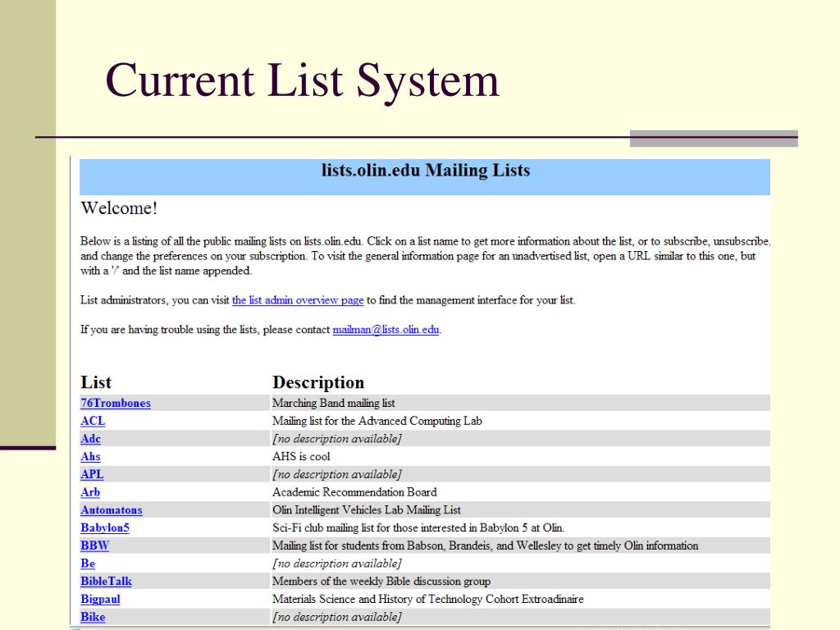The image size is (840, 630).
Task: Select 'Members of the weekly Bible discussion group'
Action: coord(381,581)
